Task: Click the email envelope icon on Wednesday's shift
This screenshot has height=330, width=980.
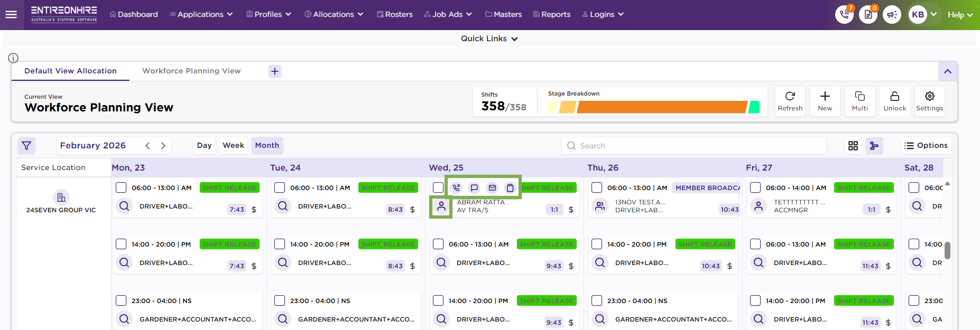Action: (x=492, y=188)
